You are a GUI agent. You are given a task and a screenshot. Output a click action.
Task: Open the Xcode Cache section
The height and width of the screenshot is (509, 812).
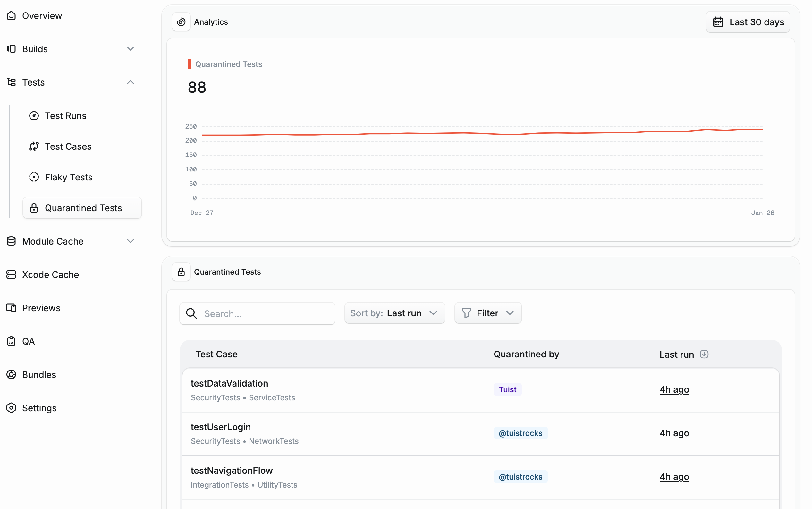tap(51, 274)
